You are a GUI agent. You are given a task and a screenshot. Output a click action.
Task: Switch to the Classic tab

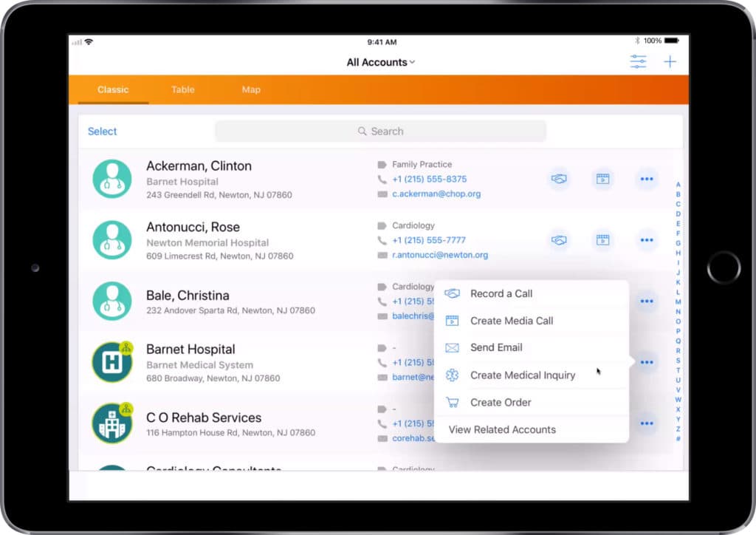click(x=113, y=89)
